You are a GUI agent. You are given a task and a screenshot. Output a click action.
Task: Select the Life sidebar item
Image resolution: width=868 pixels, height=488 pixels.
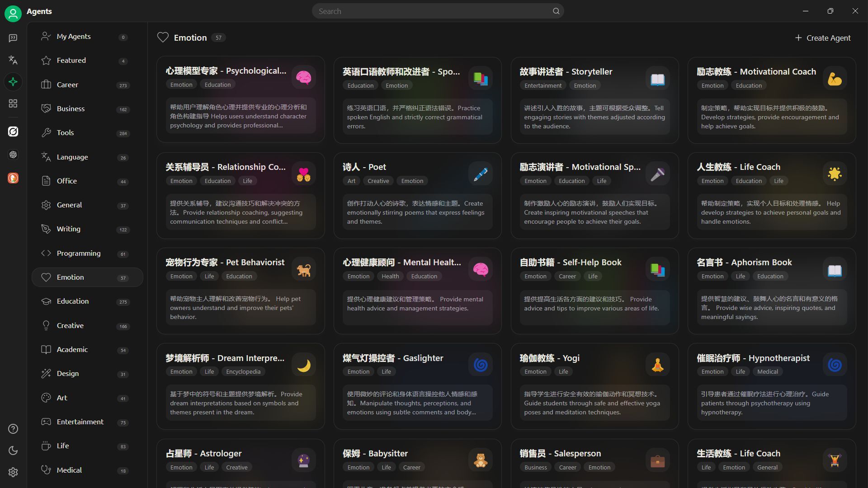pyautogui.click(x=87, y=446)
